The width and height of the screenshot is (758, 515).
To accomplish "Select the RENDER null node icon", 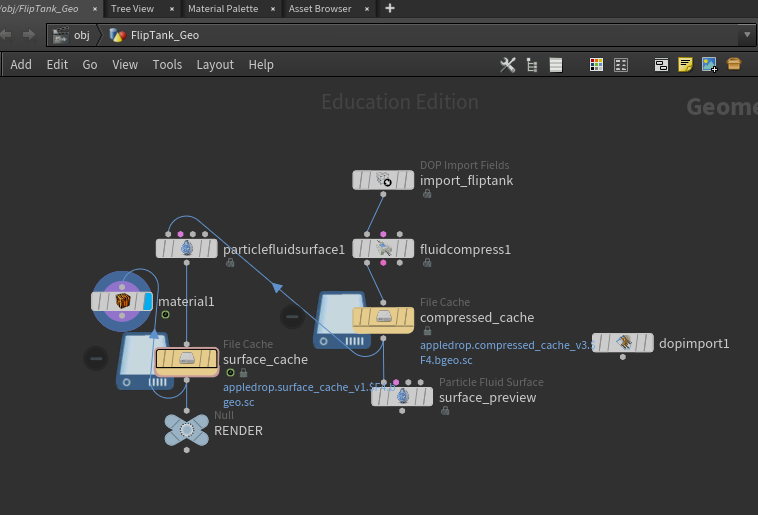I will coord(187,430).
